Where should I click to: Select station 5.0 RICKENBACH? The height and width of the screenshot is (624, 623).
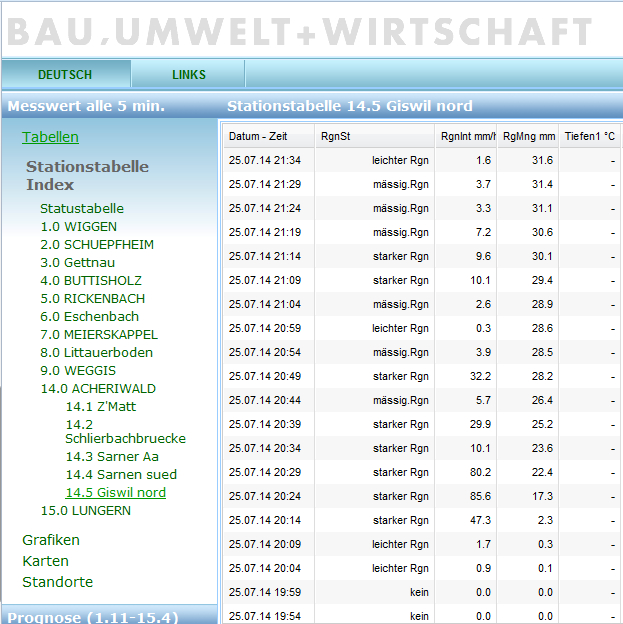coord(92,299)
